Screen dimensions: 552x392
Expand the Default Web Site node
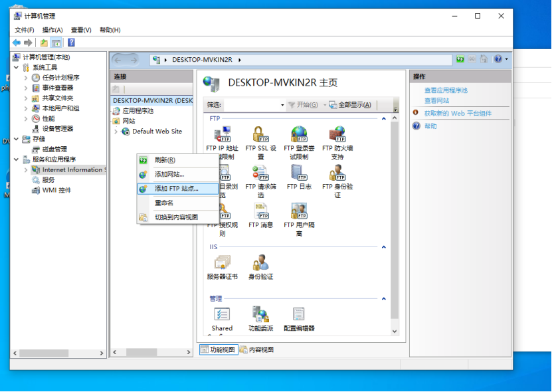[x=116, y=132]
